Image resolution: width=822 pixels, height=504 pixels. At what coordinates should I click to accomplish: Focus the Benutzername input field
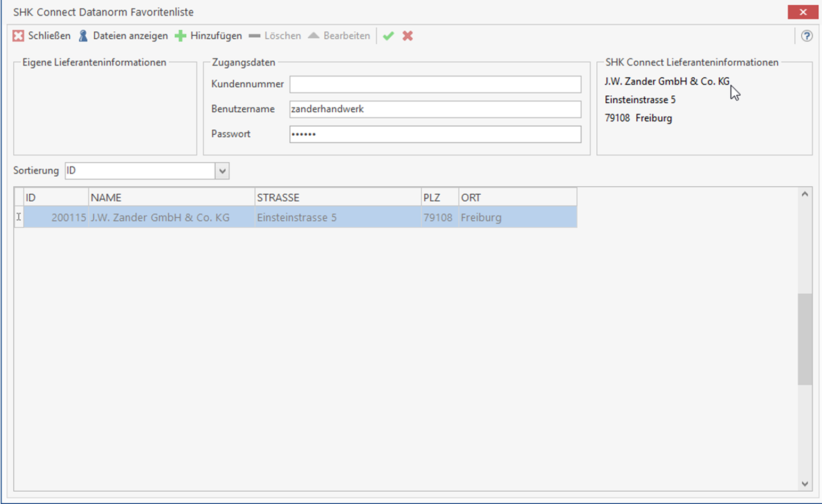(x=434, y=109)
